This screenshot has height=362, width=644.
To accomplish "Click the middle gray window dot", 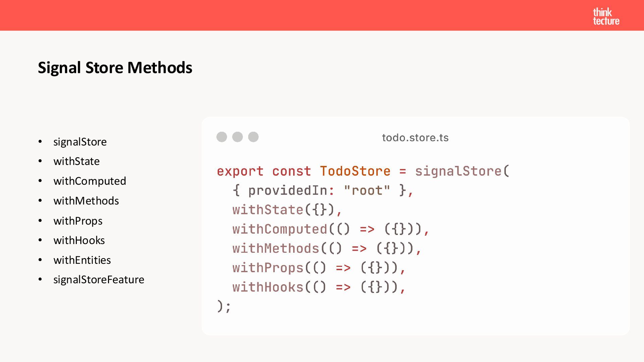I will tap(237, 137).
